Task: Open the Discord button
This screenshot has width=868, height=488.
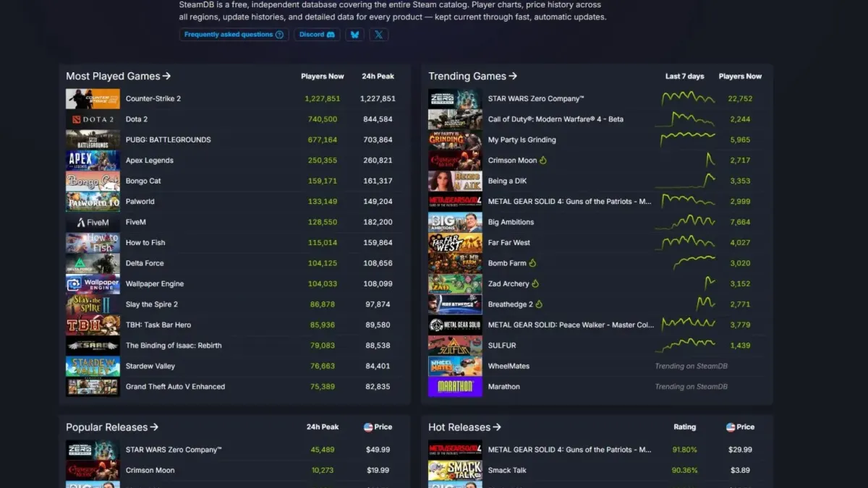Action: (317, 35)
